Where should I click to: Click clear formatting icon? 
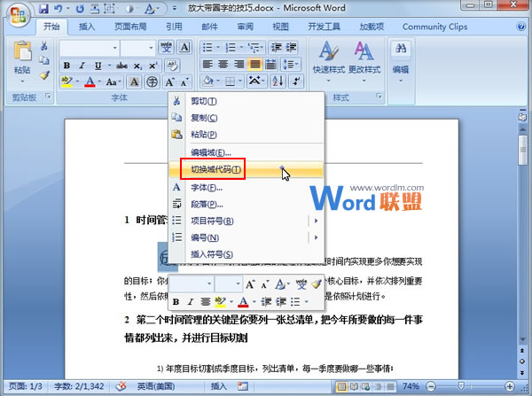(172, 66)
